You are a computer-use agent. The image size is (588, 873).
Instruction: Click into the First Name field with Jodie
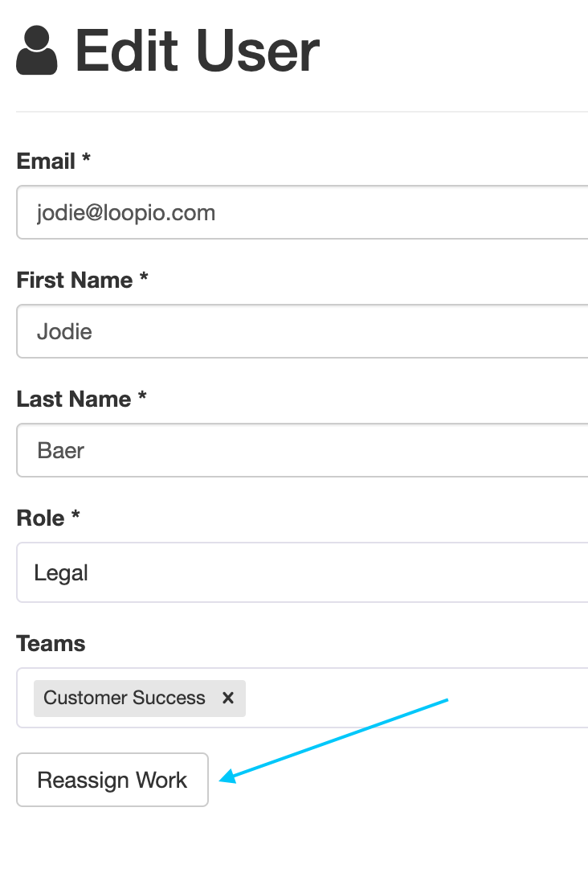[x=302, y=331]
